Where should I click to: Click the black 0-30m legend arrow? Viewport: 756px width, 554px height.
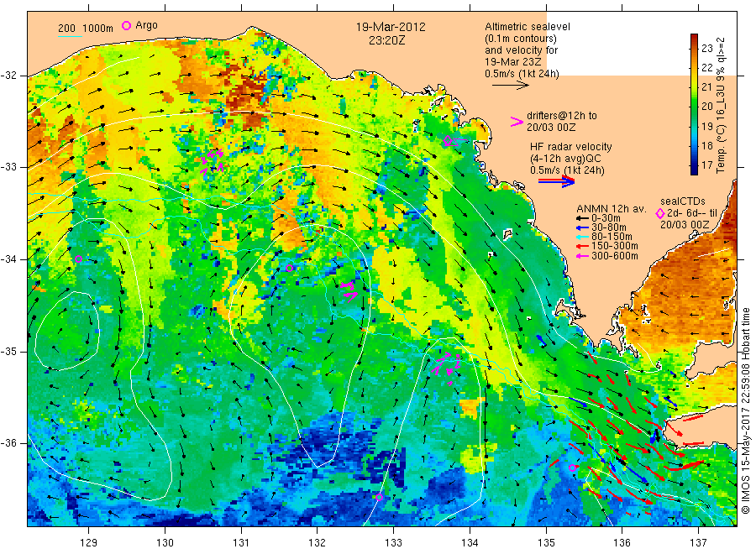coord(582,218)
